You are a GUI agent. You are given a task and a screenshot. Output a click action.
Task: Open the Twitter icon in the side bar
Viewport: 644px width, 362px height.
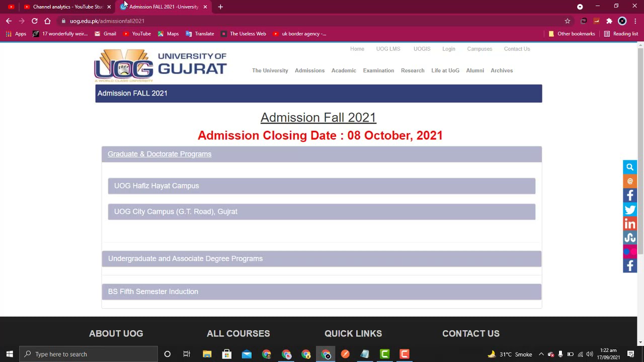coord(630,209)
